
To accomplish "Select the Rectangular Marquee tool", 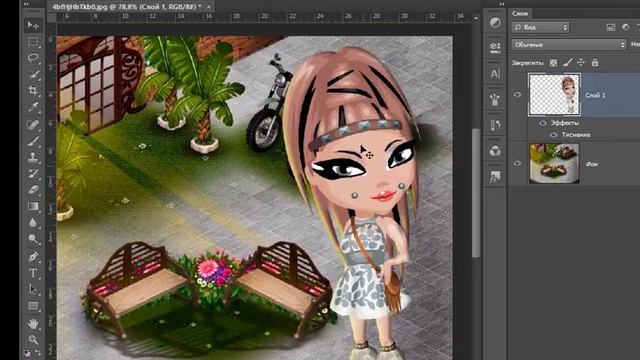I will click(33, 42).
